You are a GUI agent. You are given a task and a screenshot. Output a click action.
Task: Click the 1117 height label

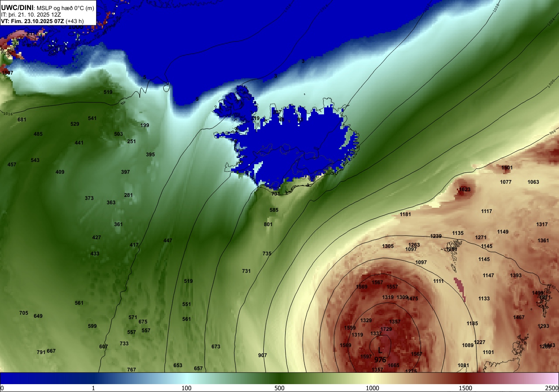(x=487, y=211)
